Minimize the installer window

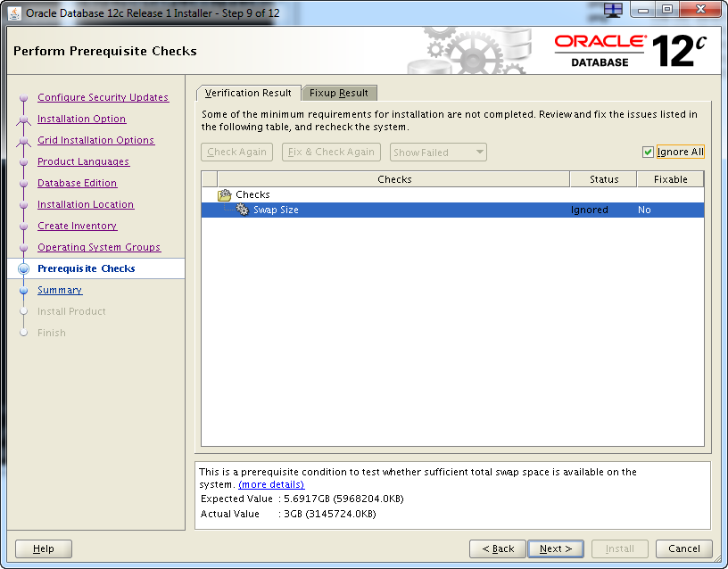point(642,10)
